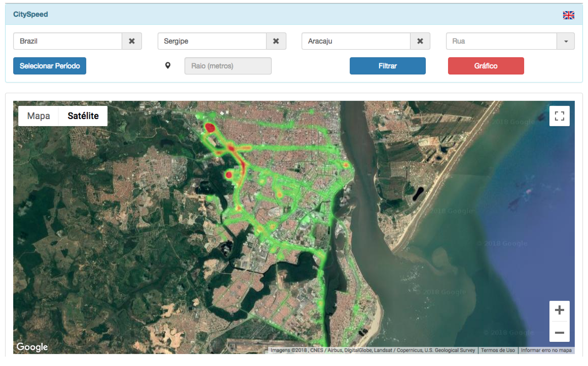The height and width of the screenshot is (366, 588).
Task: Switch to Mapa view
Action: click(39, 116)
